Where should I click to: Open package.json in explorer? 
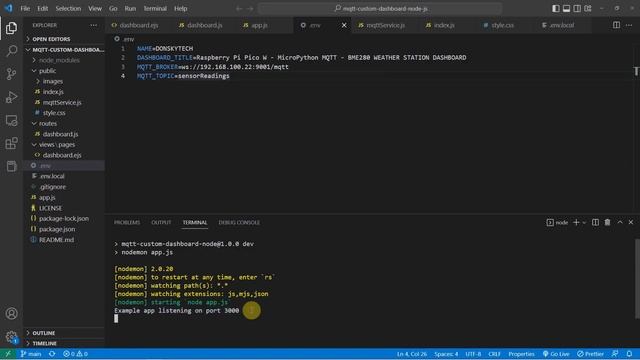click(64, 229)
